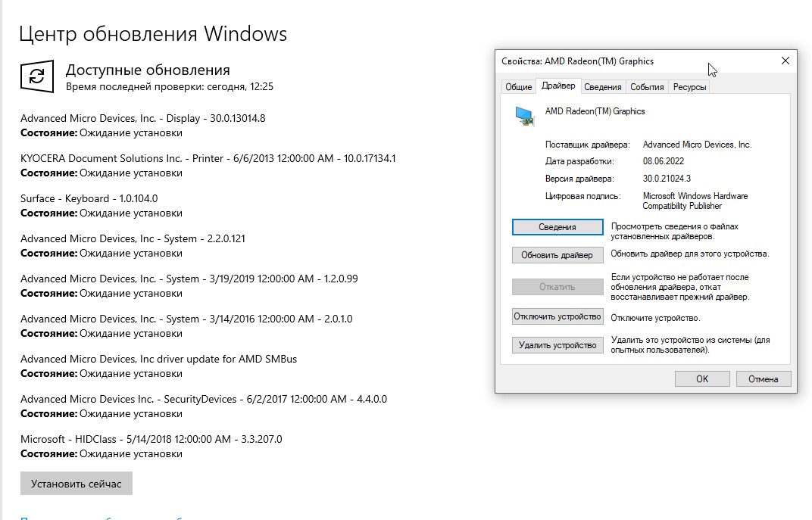Screen dimensions: 812x520
Task: Select the AMD SMBus driver update entry
Action: coord(158,359)
